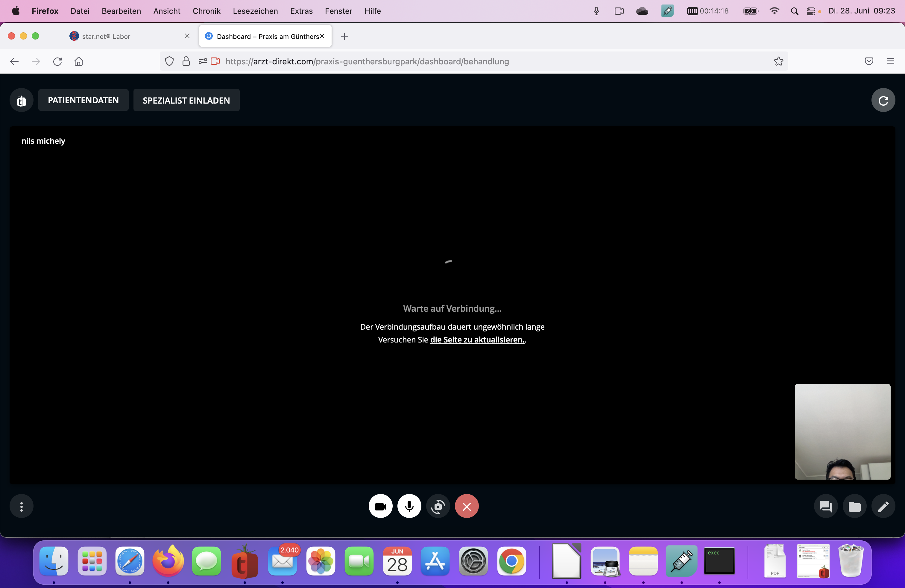The width and height of the screenshot is (905, 588).
Task: Open the chat panel icon
Action: (x=825, y=506)
